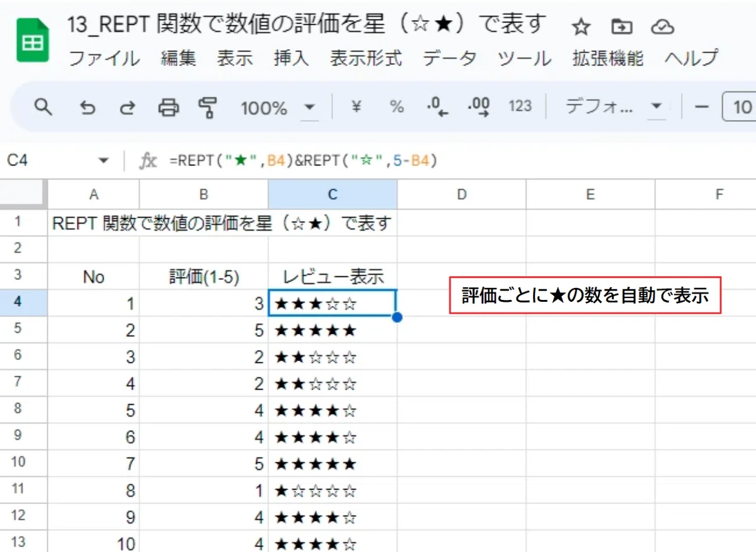
Task: Open the Google Sheets home icon
Action: pos(33,40)
